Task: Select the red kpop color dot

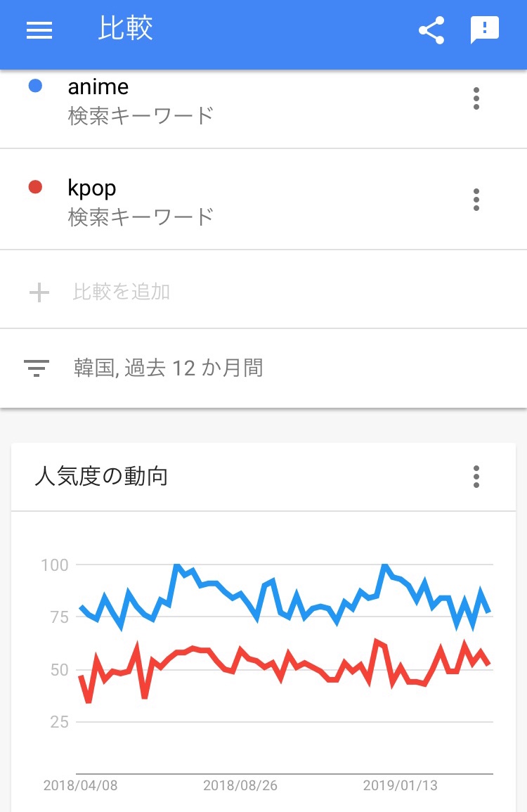Action: click(x=35, y=187)
